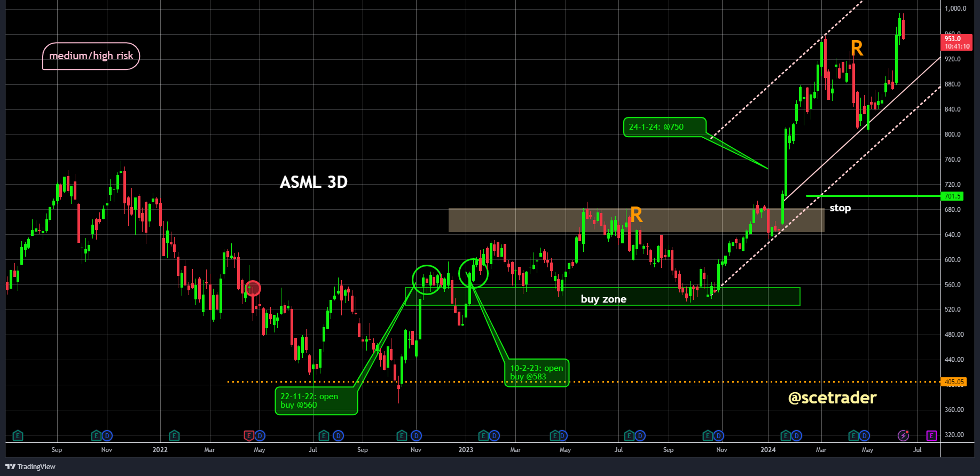
Task: Select the earnings E marker after 2022 label
Action: pos(174,436)
